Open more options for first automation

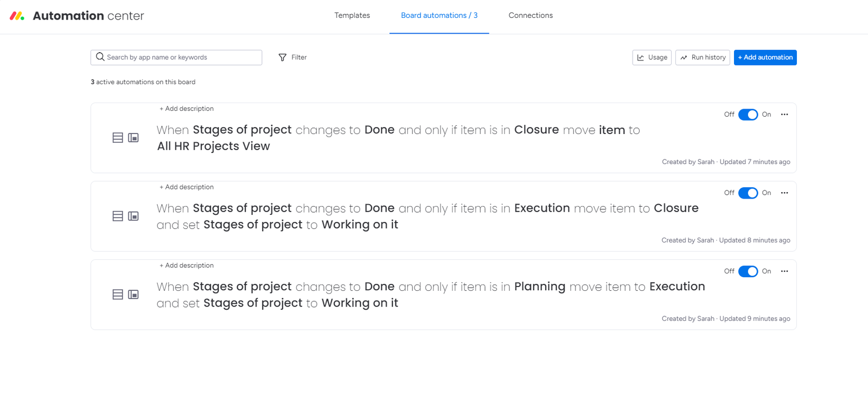pyautogui.click(x=784, y=114)
